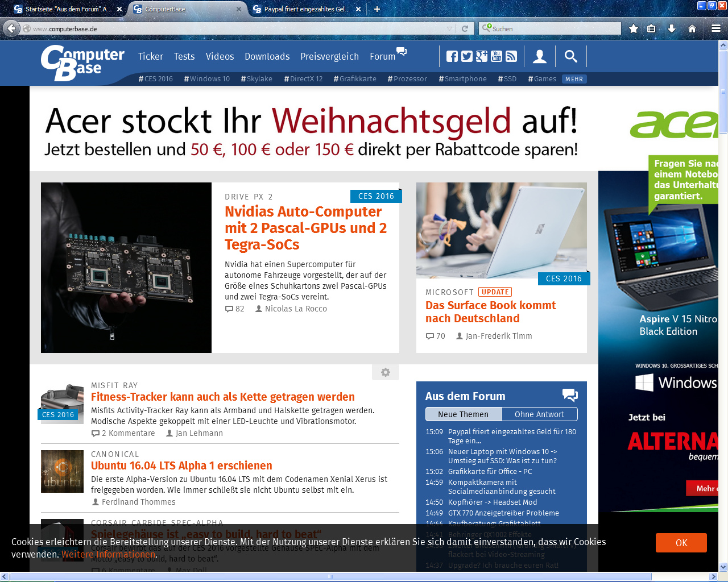Open the #Skylake topic link
728x582 pixels.
[x=257, y=79]
